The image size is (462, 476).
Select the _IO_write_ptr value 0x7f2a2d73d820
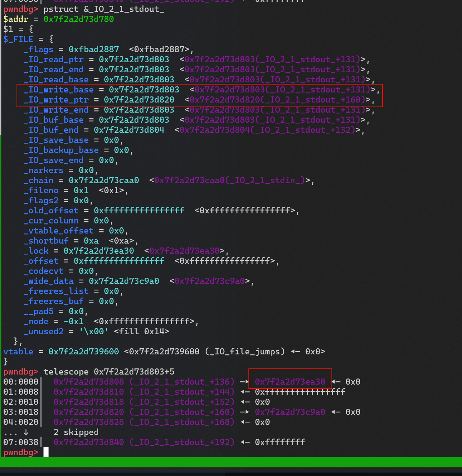(x=139, y=100)
